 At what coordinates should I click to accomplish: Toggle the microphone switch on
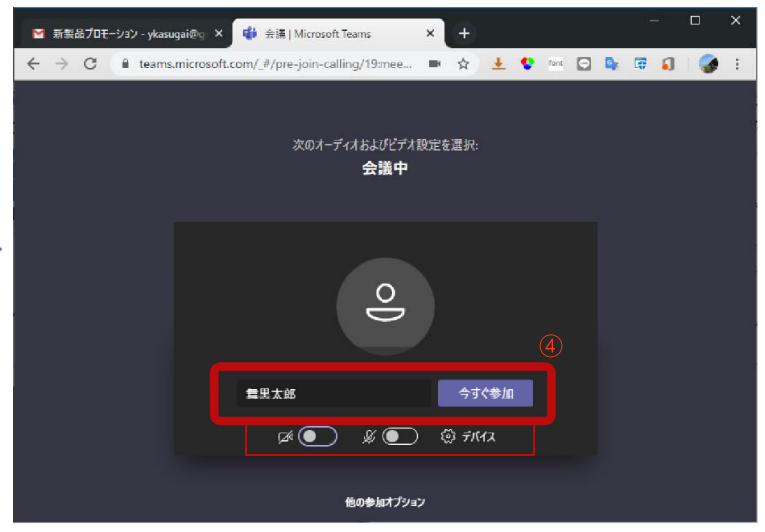(400, 437)
